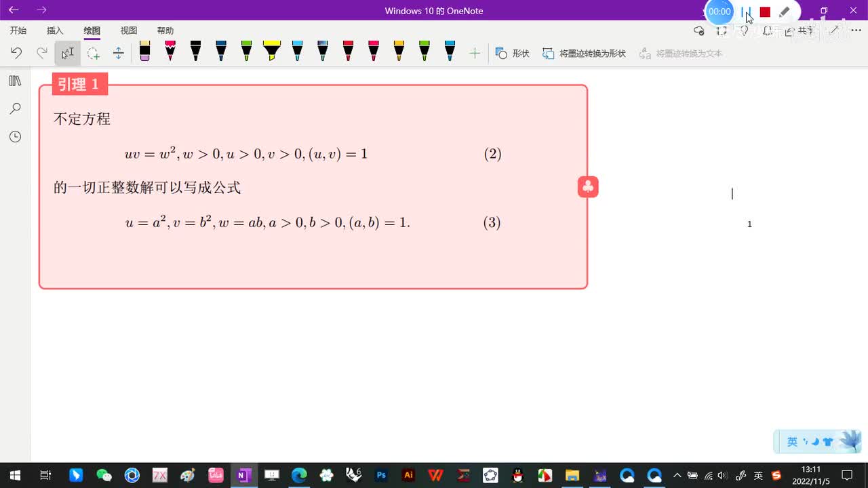Image resolution: width=868 pixels, height=488 pixels.
Task: Open the Windows Start menu
Action: [x=14, y=475]
